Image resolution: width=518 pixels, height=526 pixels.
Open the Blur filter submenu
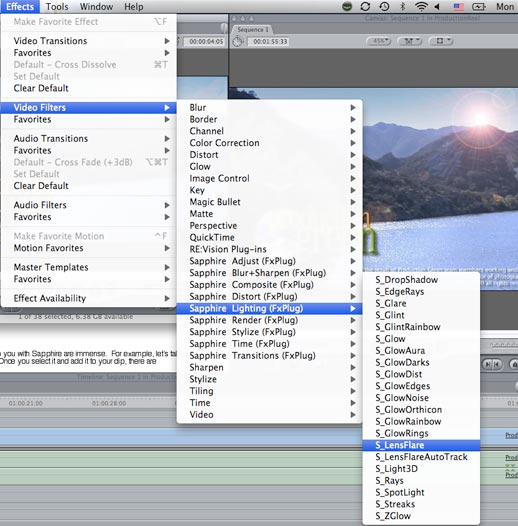(x=269, y=108)
